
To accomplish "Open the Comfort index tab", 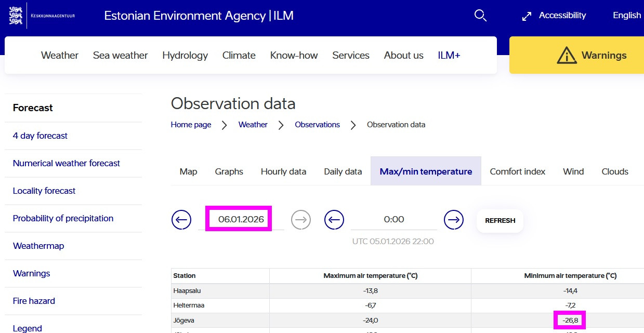I will click(x=517, y=171).
